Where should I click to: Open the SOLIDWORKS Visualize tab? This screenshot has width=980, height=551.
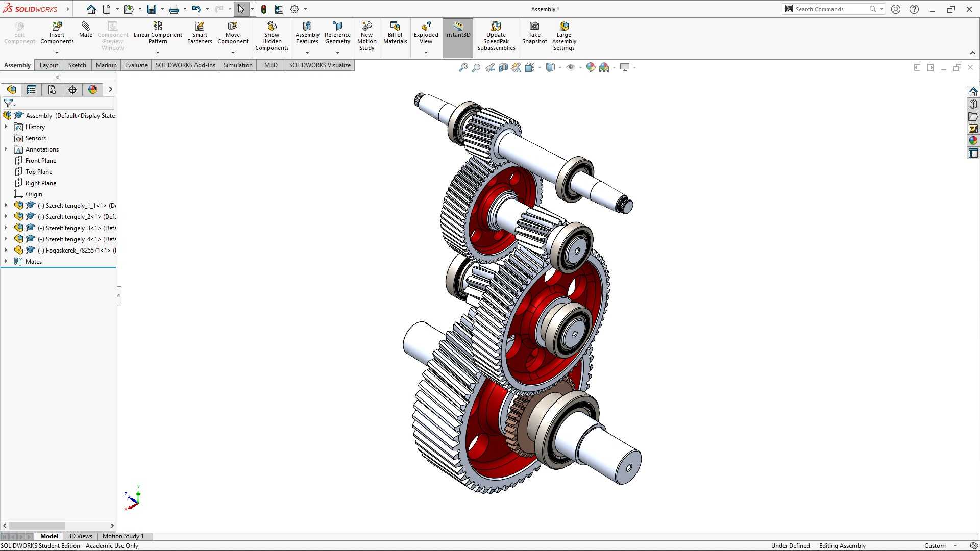pyautogui.click(x=320, y=65)
